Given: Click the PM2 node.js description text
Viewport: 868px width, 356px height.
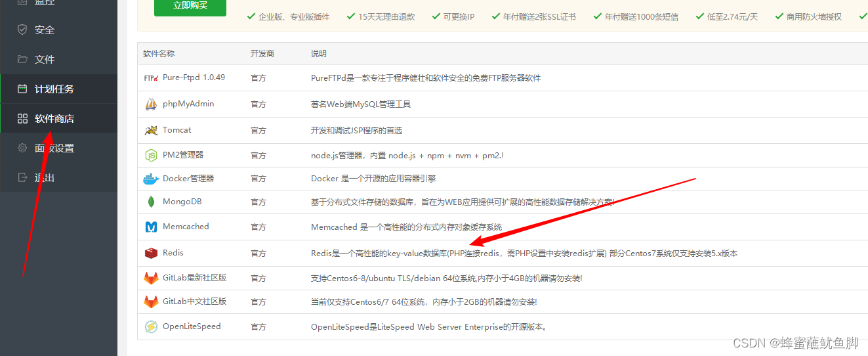Looking at the screenshot, I should pyautogui.click(x=407, y=156).
